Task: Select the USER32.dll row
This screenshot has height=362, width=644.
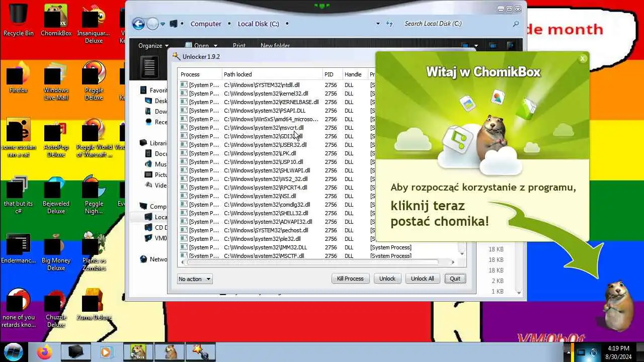Action: point(276,145)
